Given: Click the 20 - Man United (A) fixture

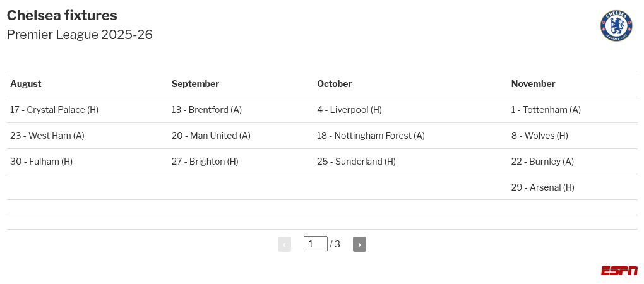Looking at the screenshot, I should click(x=211, y=136).
